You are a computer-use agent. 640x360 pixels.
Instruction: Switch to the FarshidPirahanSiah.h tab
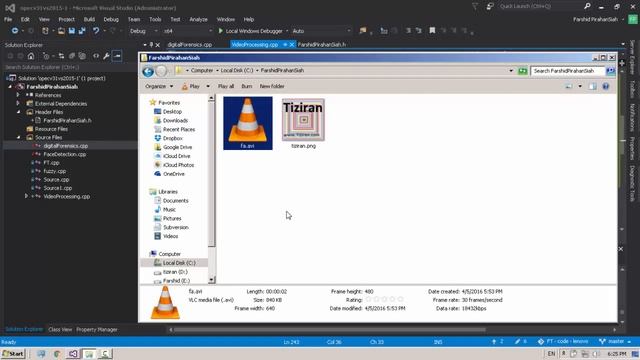(x=322, y=45)
